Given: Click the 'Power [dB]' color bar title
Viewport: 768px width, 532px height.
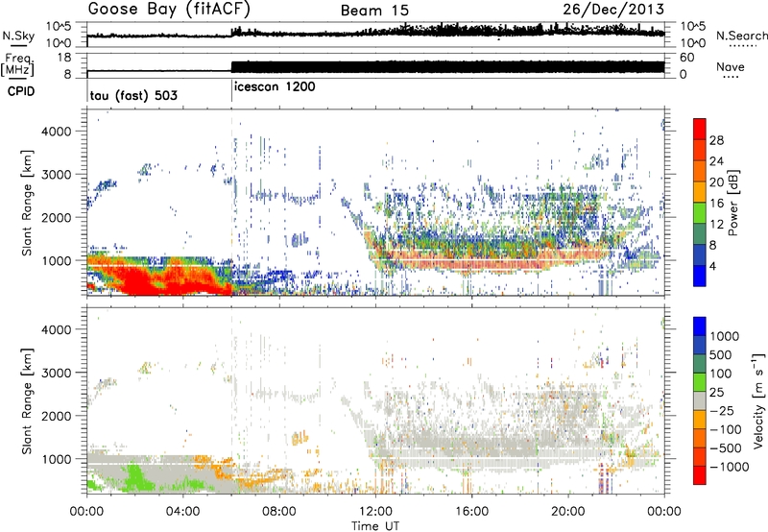Looking at the screenshot, I should 732,203.
